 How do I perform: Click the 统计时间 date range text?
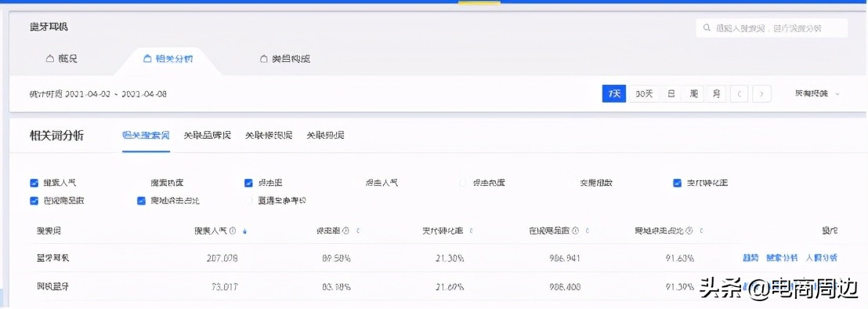point(98,94)
